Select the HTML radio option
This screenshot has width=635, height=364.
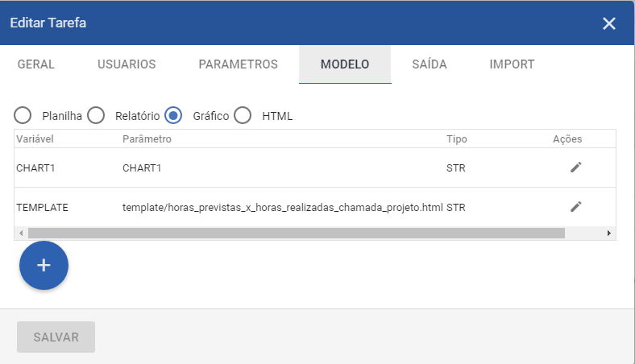pos(243,115)
